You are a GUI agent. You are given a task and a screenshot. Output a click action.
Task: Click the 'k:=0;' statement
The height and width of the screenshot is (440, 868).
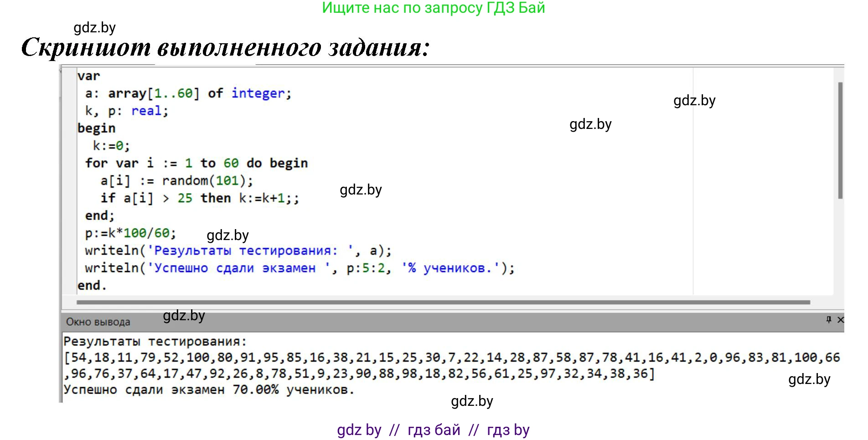111,146
